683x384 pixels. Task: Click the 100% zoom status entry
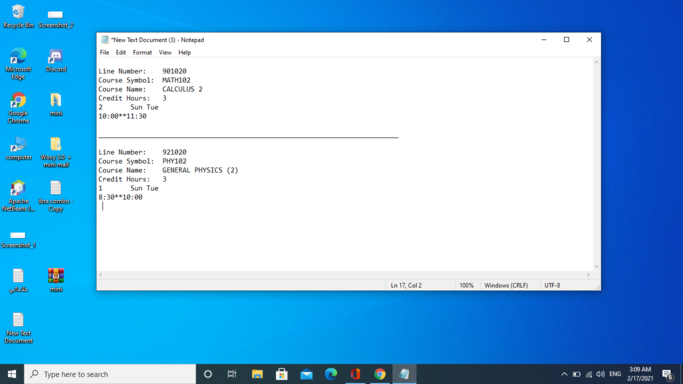[x=466, y=285]
